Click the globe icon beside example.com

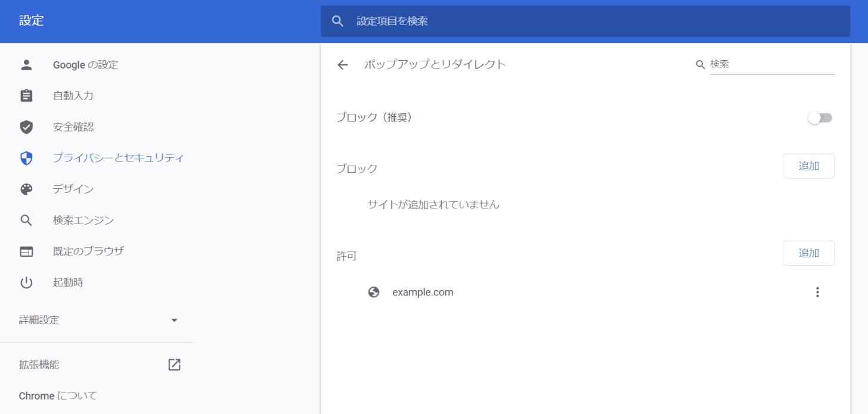click(374, 292)
